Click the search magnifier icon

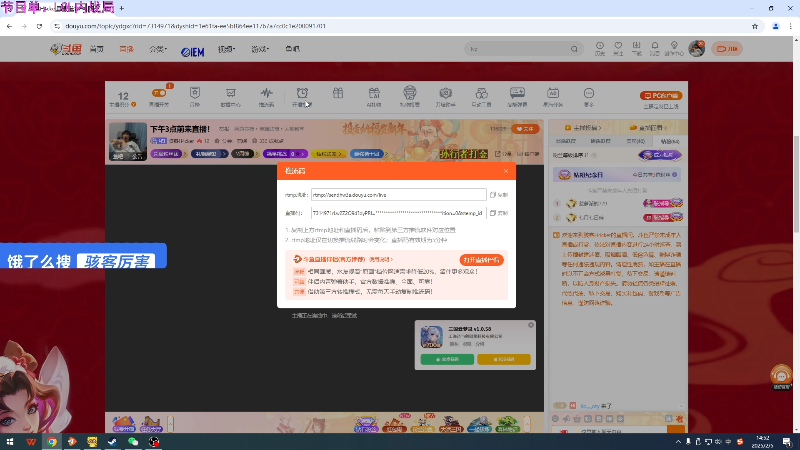(574, 49)
